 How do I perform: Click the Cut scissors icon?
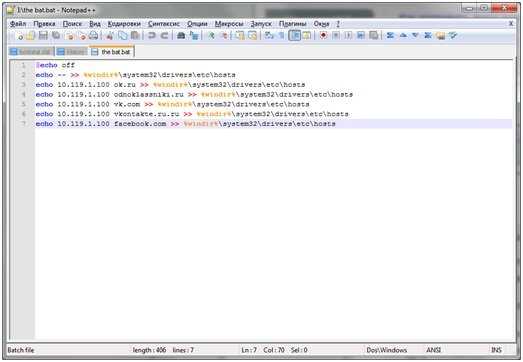point(109,36)
